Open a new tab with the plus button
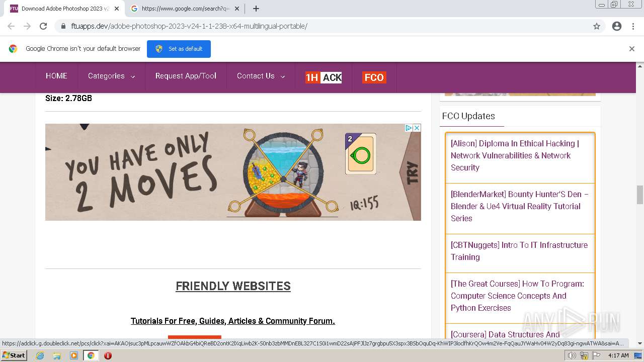The image size is (644, 362). [256, 9]
